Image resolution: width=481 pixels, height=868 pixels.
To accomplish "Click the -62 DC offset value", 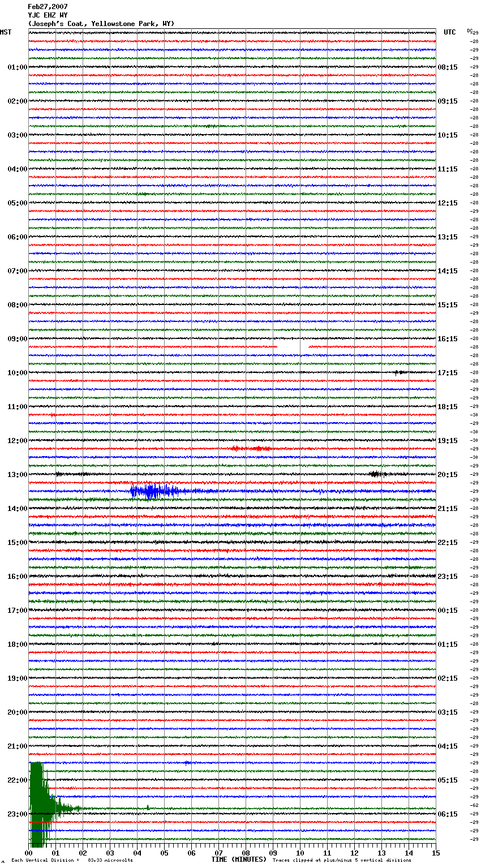I will (475, 805).
